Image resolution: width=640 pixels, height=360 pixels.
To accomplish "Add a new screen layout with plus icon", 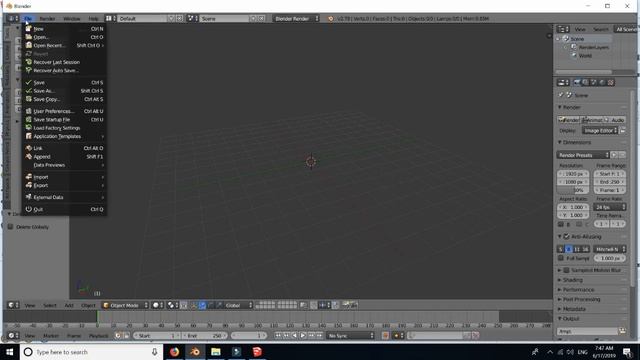I will tap(171, 18).
